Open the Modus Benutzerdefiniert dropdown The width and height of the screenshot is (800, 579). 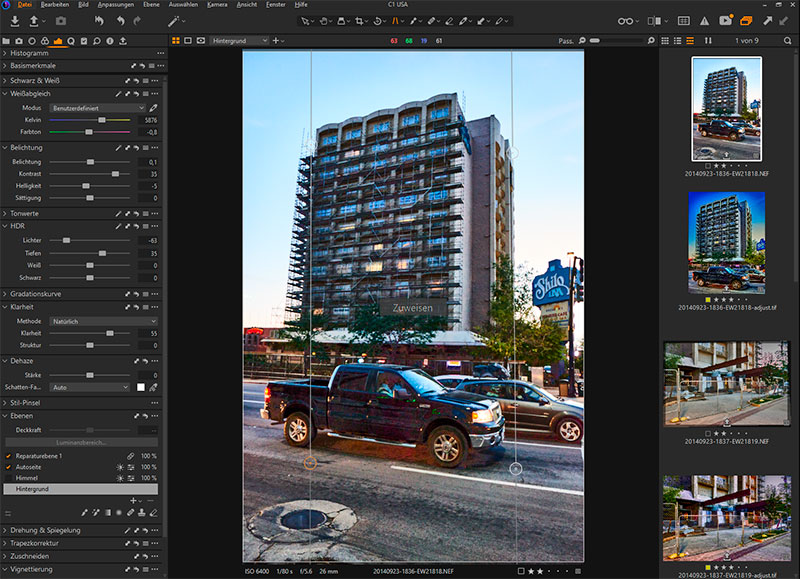pyautogui.click(x=98, y=108)
